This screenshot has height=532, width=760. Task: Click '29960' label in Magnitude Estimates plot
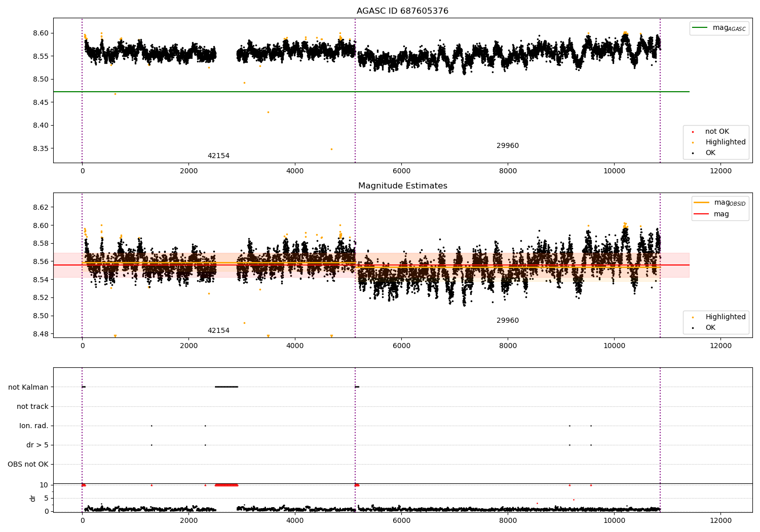(508, 321)
